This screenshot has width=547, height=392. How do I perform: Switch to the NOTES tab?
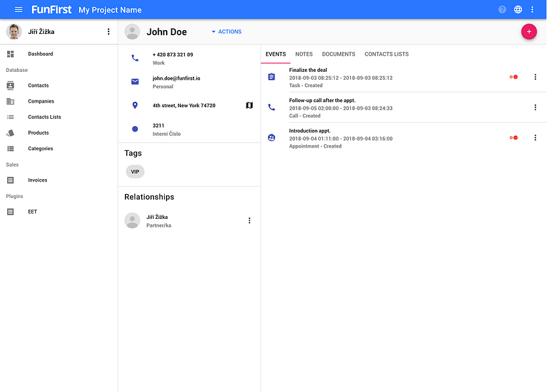[304, 54]
